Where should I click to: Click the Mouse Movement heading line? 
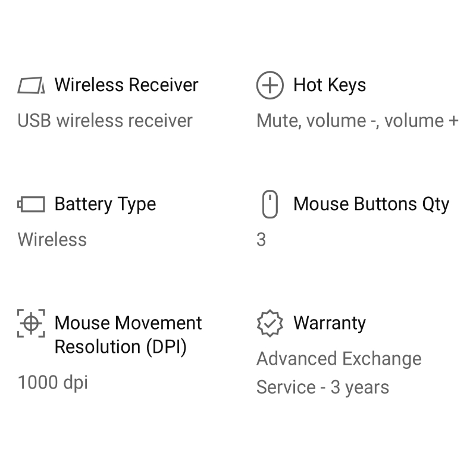(x=128, y=323)
